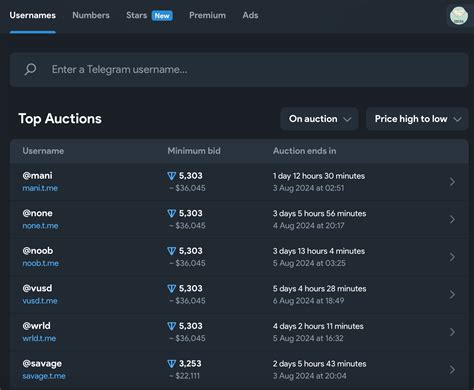The width and height of the screenshot is (474, 390).
Task: Go to the Ads tab
Action: coord(250,15)
